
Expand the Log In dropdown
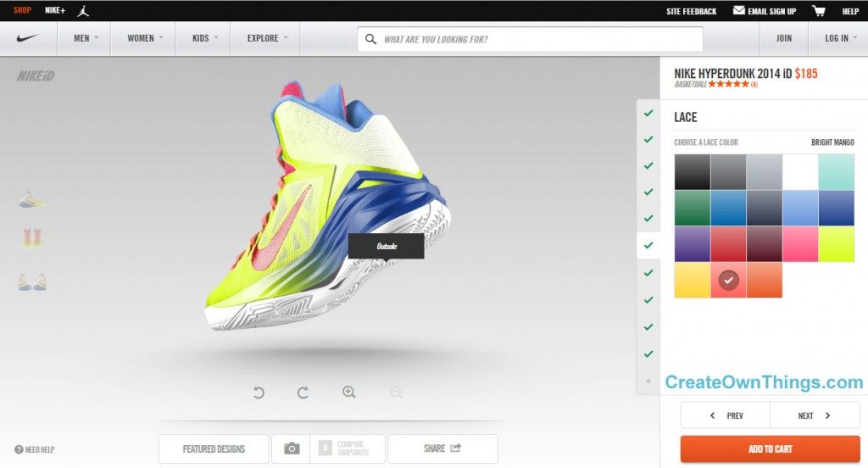[x=838, y=38]
